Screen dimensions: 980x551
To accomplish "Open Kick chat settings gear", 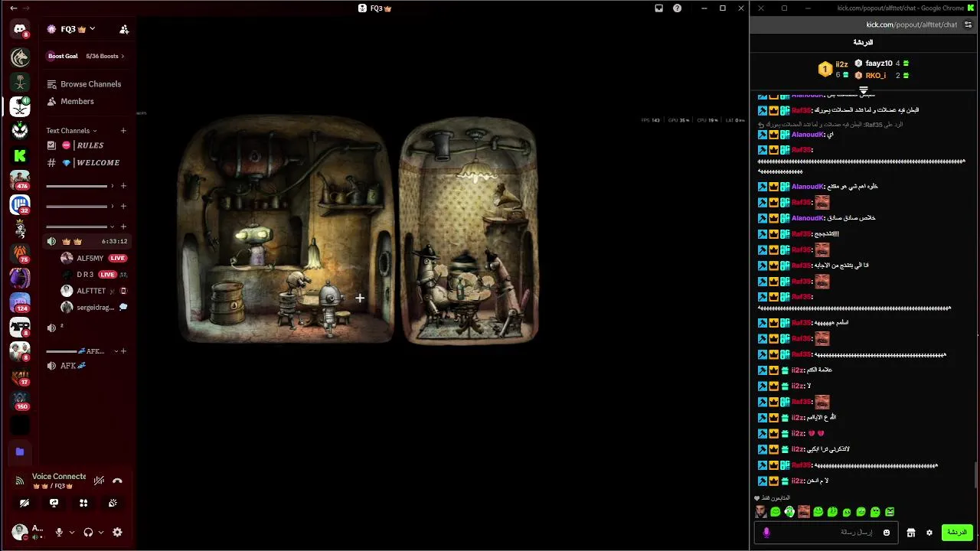I will coord(929,533).
